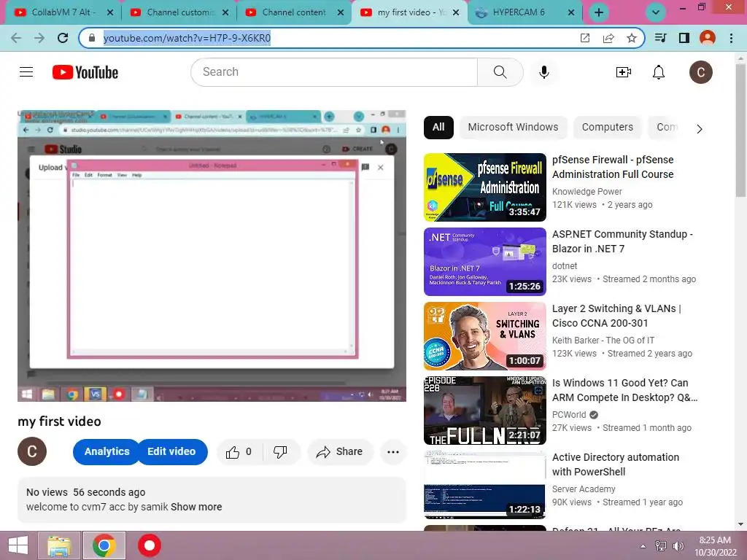Click the search magnifier button
Screen dimensions: 747x560
500,72
